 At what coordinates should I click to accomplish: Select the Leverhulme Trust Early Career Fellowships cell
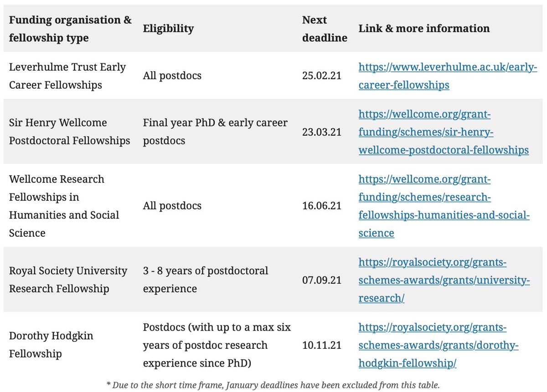pyautogui.click(x=67, y=76)
